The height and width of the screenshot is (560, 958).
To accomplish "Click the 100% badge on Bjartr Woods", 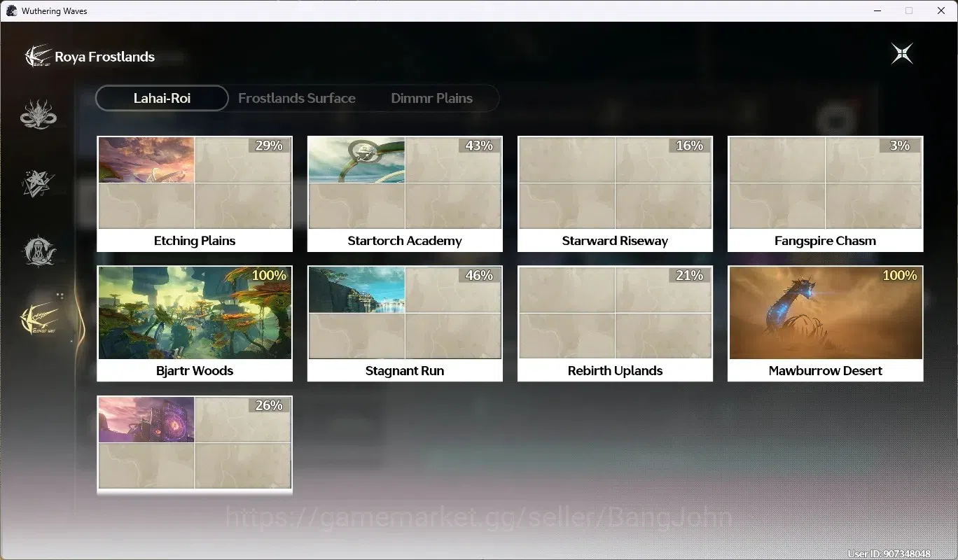I will [269, 276].
